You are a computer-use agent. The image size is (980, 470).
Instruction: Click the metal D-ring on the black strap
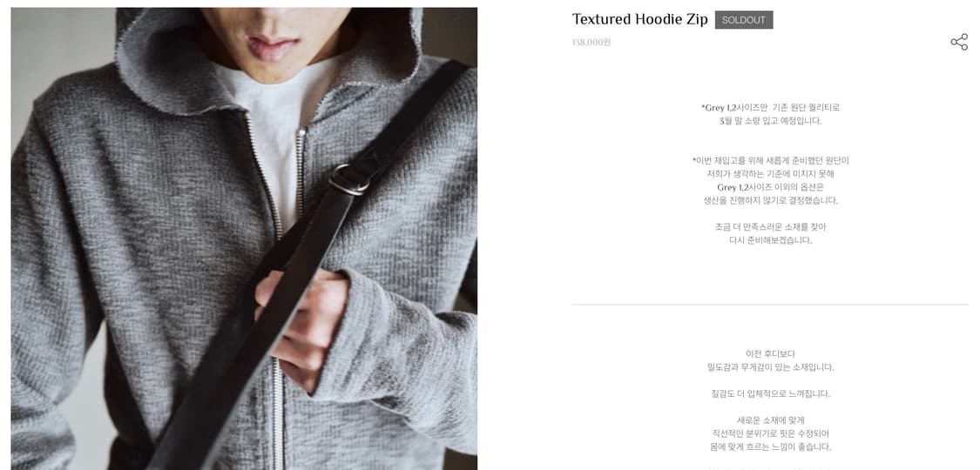coord(348,179)
